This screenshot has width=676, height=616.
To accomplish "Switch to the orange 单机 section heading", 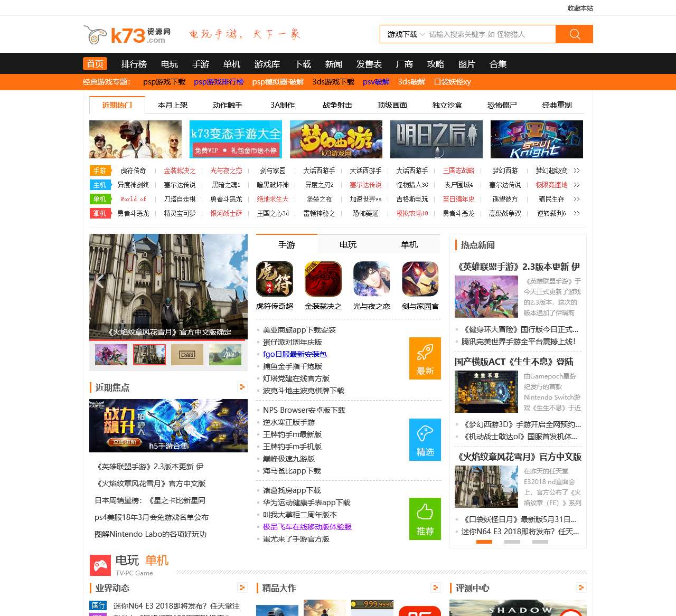I will pos(157,561).
